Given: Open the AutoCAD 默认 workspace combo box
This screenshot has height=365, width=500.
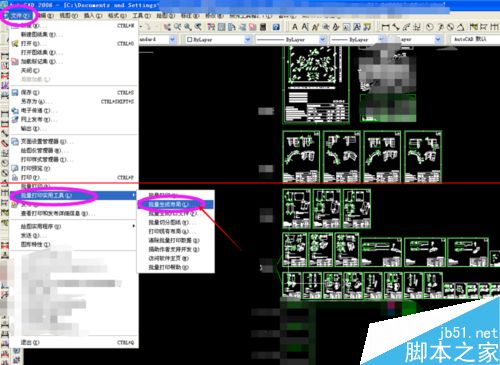Looking at the screenshot, I should coord(475,39).
